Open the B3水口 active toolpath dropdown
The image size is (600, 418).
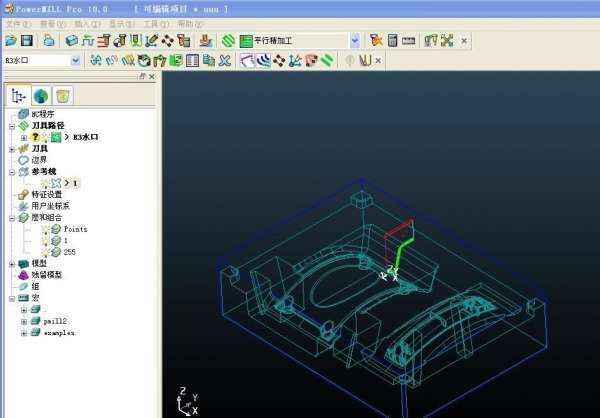pos(76,61)
